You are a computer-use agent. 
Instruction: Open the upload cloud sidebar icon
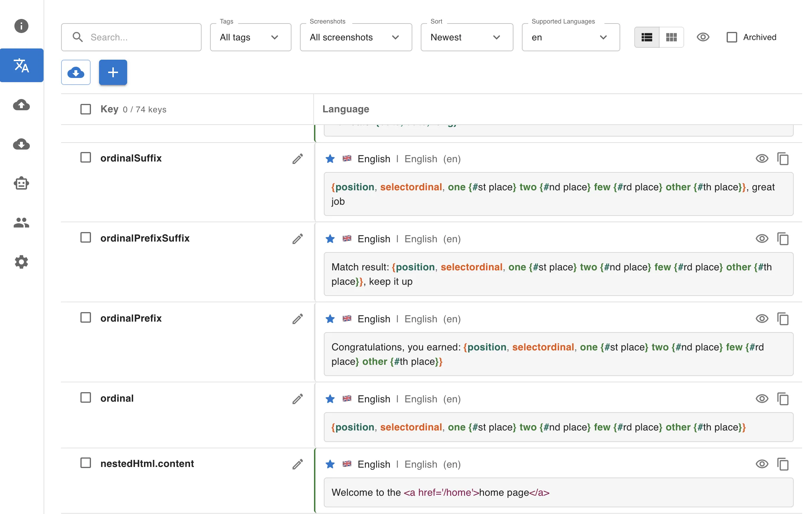[21, 105]
